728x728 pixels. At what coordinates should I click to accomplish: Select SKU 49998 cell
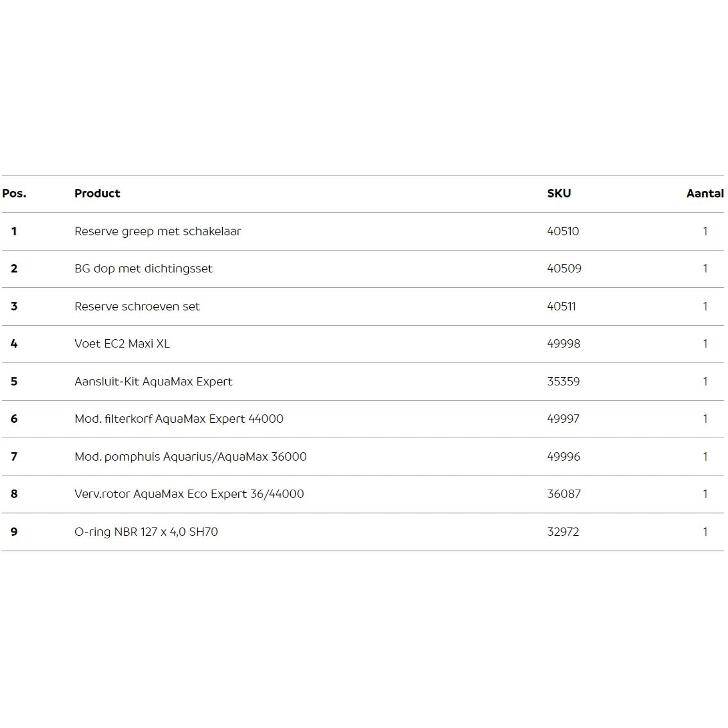click(563, 344)
